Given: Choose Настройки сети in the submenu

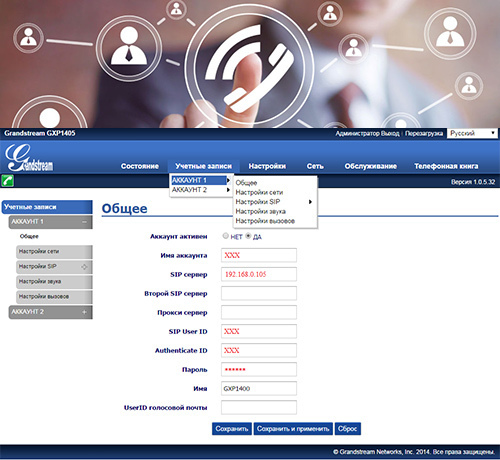Looking at the screenshot, I should [x=259, y=192].
